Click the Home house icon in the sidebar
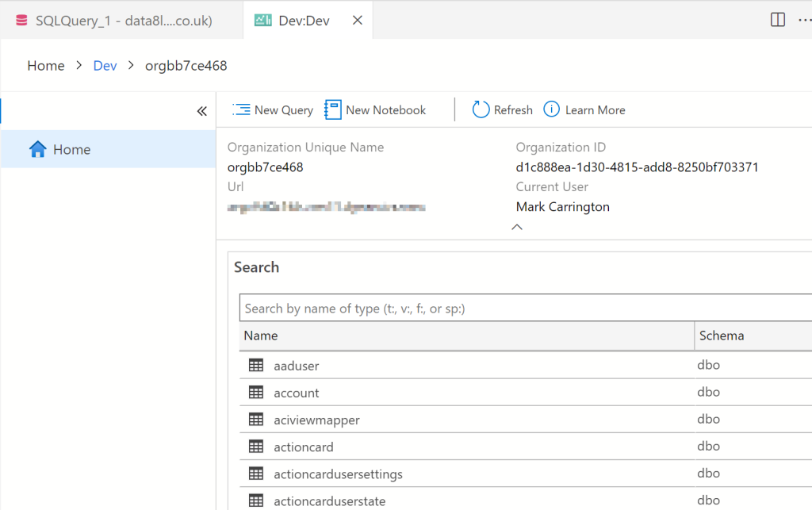 [x=37, y=149]
